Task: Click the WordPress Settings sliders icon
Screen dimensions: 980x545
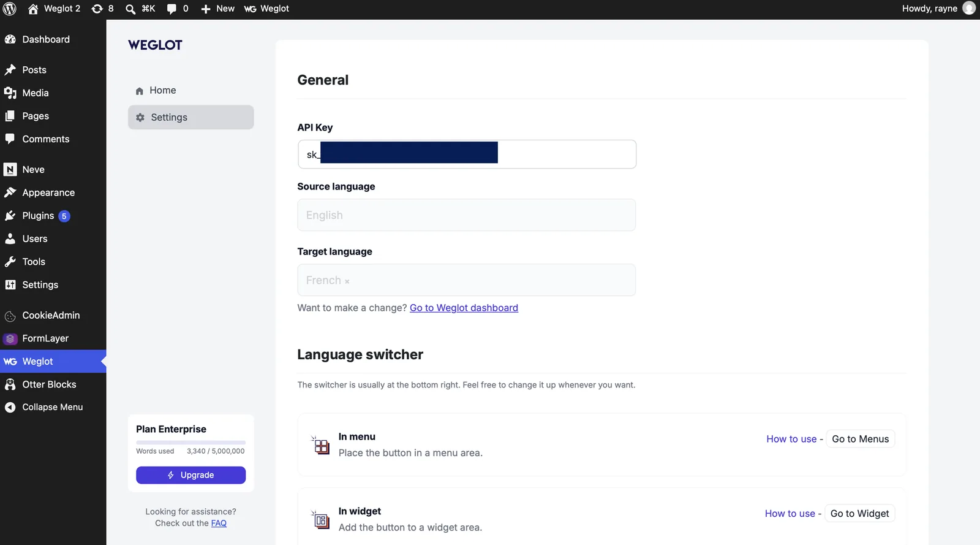Action: [10, 284]
